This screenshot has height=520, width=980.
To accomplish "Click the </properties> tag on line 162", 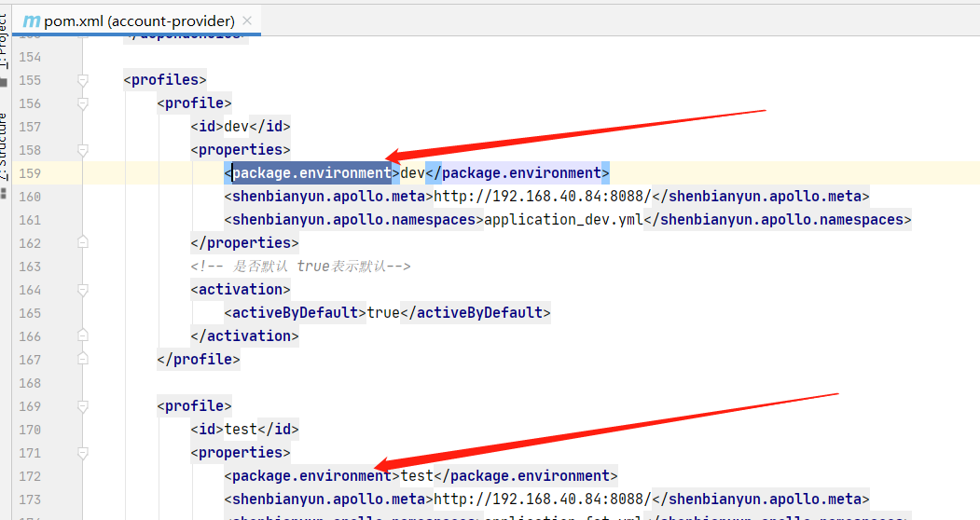I will pos(244,242).
